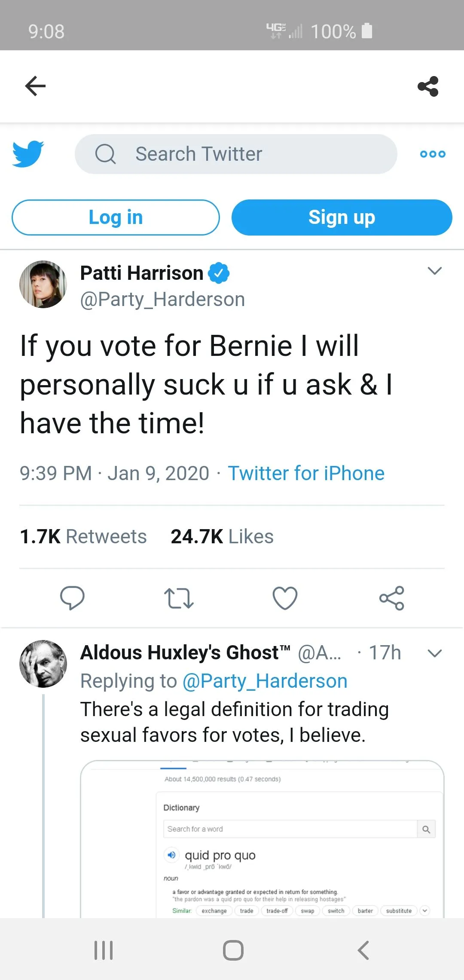The image size is (464, 980).
Task: Retweet Patti Harrison's tweet
Action: [179, 598]
